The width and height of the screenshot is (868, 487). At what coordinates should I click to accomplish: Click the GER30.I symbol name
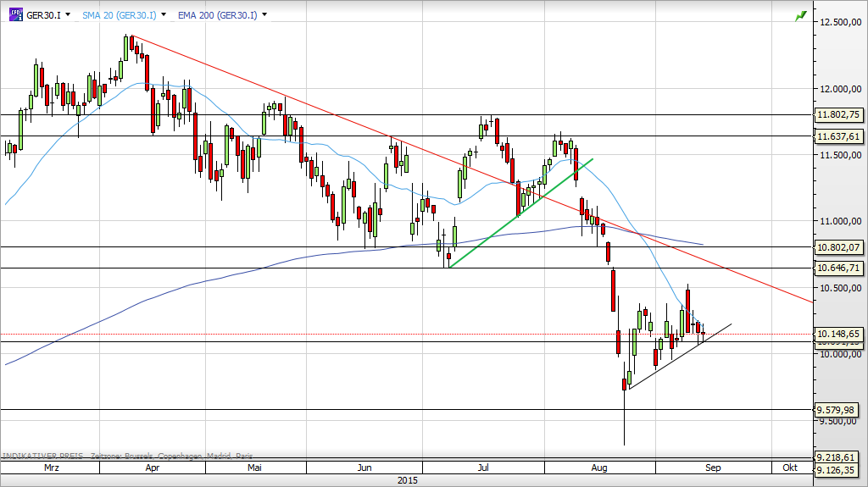[x=44, y=15]
